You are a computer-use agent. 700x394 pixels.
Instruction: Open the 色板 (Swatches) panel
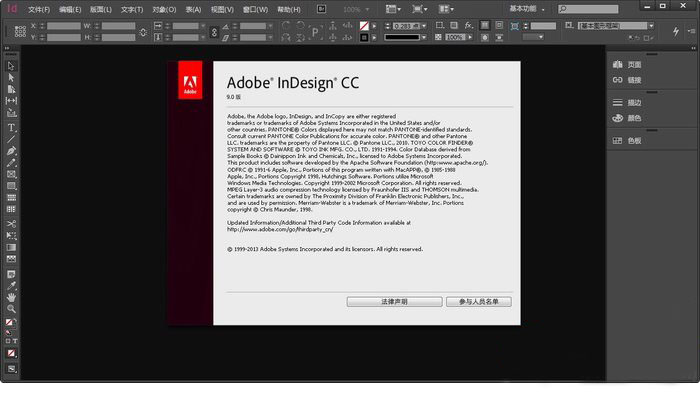click(627, 141)
